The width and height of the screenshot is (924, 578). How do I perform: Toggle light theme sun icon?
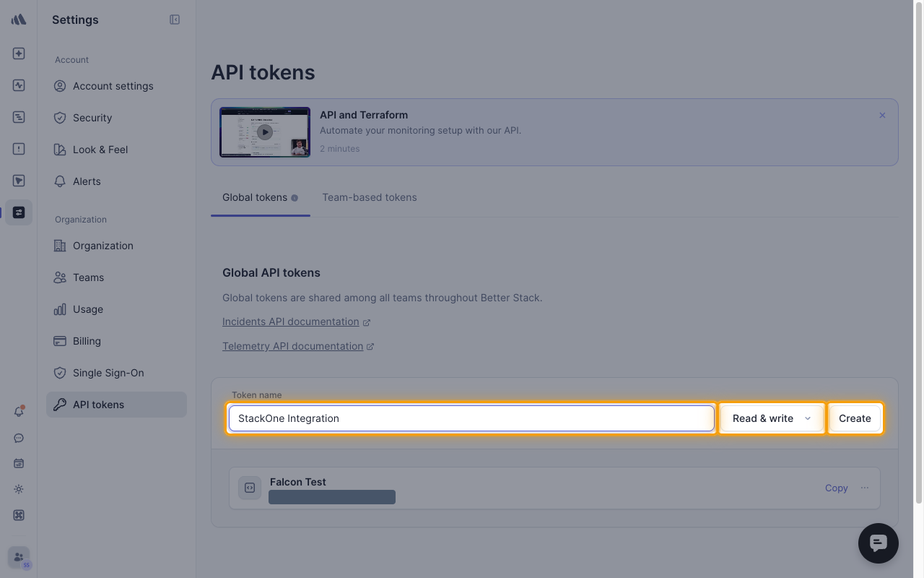[19, 489]
